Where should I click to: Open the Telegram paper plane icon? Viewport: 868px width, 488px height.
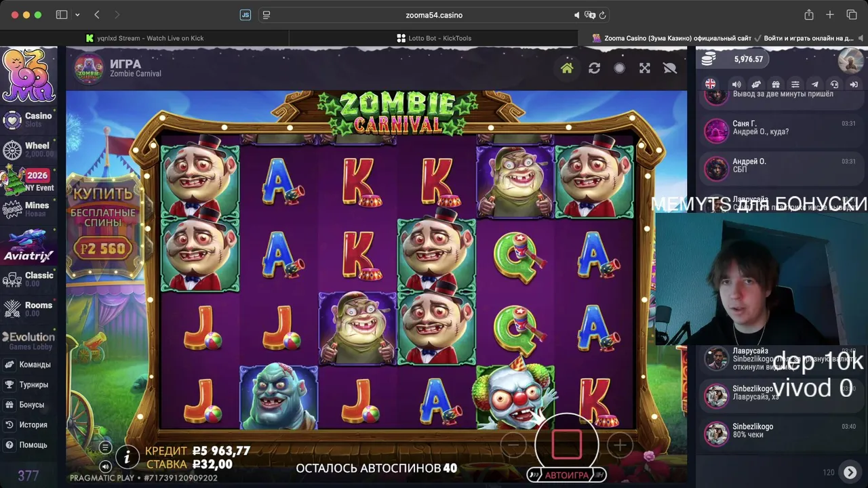click(x=815, y=85)
